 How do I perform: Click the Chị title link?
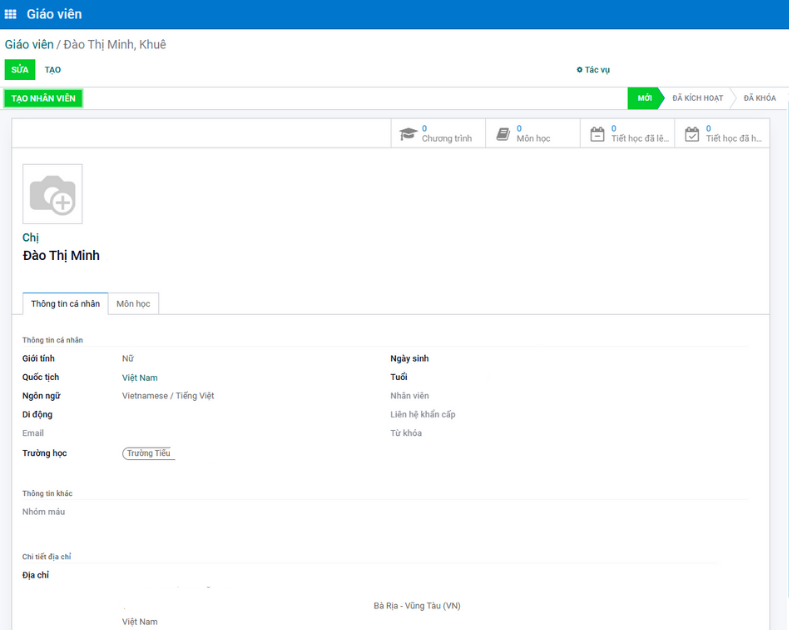click(30, 238)
